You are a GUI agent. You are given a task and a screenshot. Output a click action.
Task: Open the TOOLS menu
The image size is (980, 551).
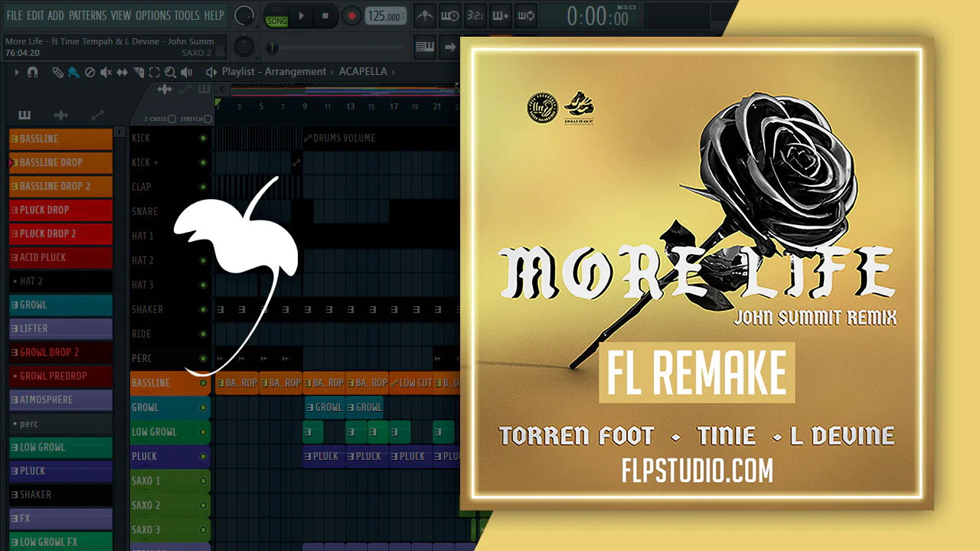[187, 15]
